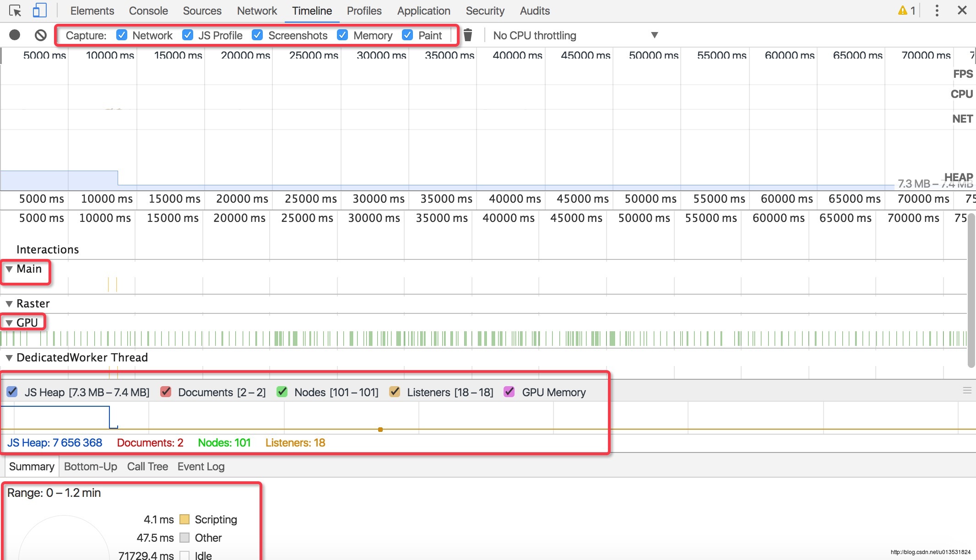Activate the inspect element cursor tool
This screenshot has width=976, height=560.
point(15,11)
